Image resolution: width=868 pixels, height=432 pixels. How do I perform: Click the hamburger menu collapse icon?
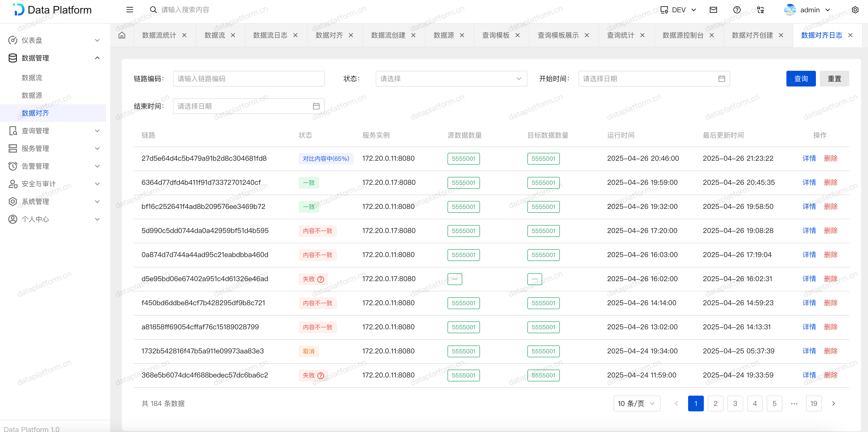(x=130, y=10)
